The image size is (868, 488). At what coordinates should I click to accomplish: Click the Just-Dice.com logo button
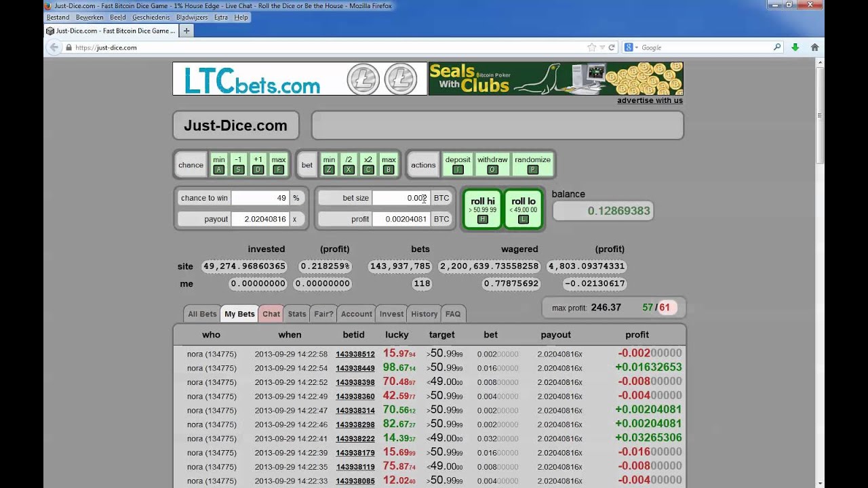tap(235, 125)
